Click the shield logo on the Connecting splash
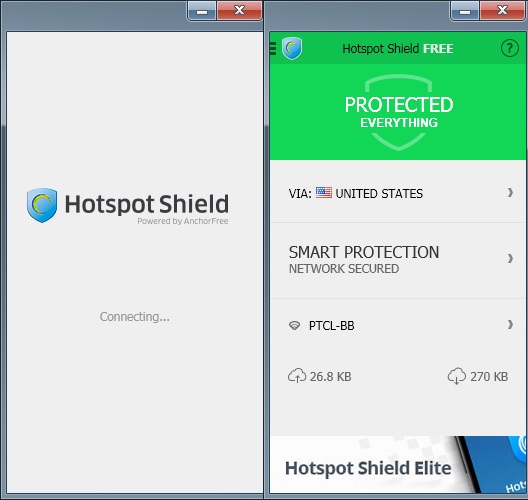 click(x=42, y=205)
